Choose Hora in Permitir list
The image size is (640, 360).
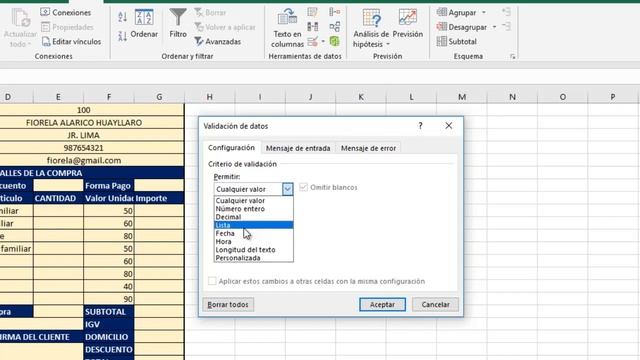(x=253, y=241)
